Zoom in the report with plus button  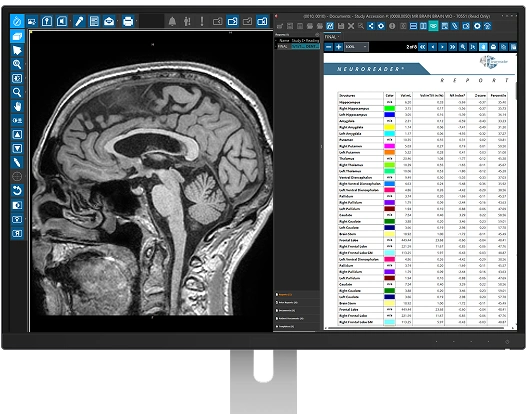338,47
